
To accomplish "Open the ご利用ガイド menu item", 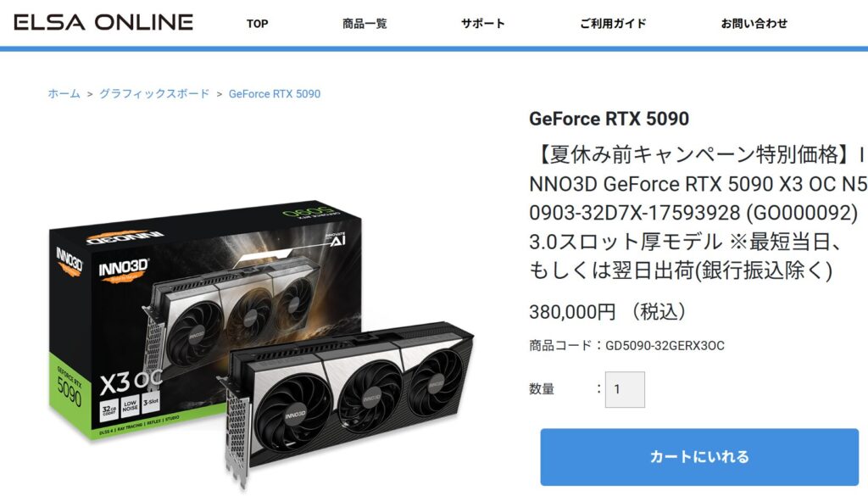I will pos(613,24).
